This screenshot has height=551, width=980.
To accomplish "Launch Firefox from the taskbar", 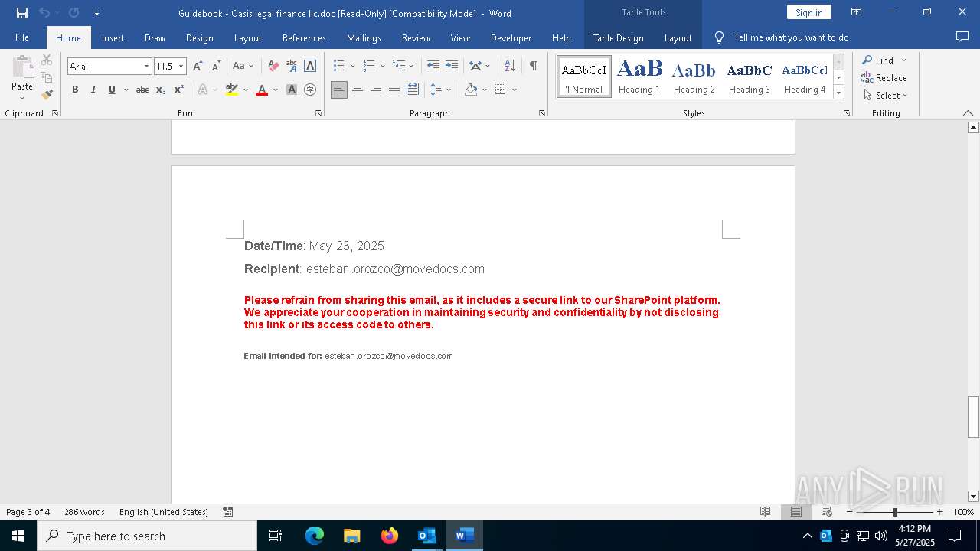I will tap(390, 536).
